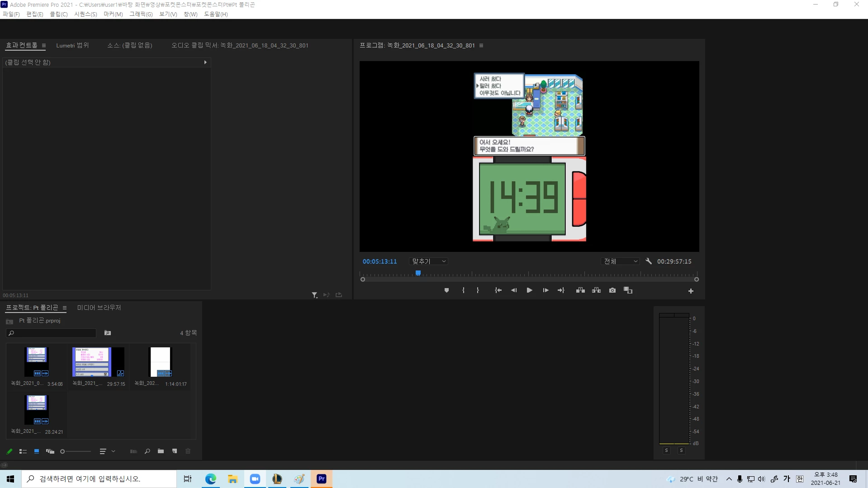Open the 전체 playback resolution dropdown
868x488 pixels.
pos(620,261)
